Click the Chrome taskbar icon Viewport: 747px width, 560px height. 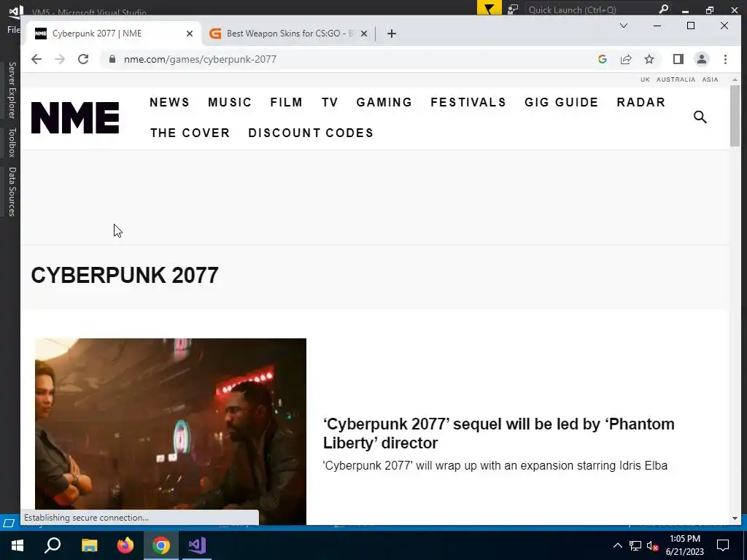(161, 545)
